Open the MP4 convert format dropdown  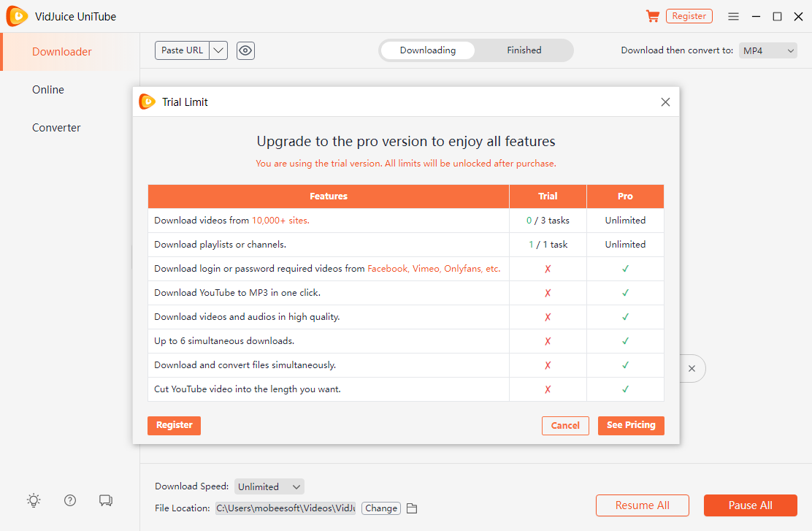coord(768,50)
